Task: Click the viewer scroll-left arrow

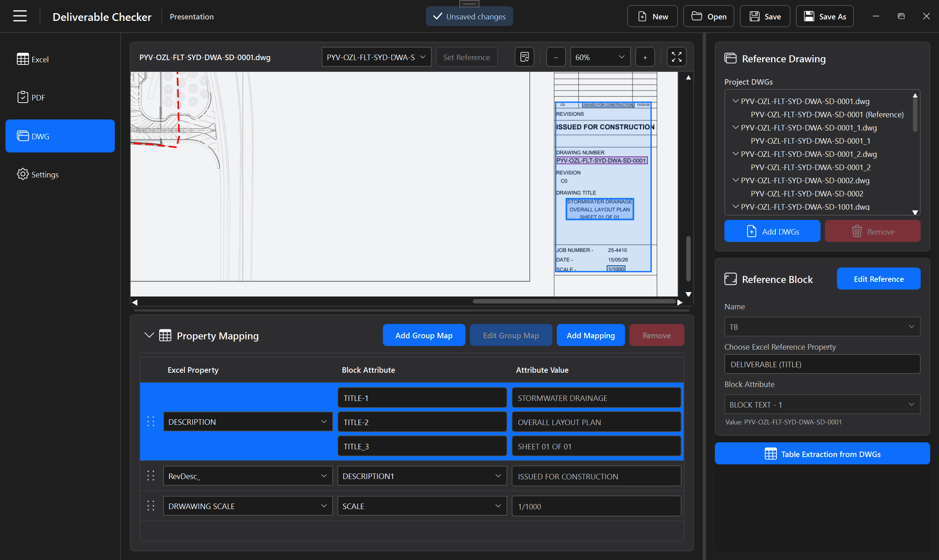Action: coord(135,302)
